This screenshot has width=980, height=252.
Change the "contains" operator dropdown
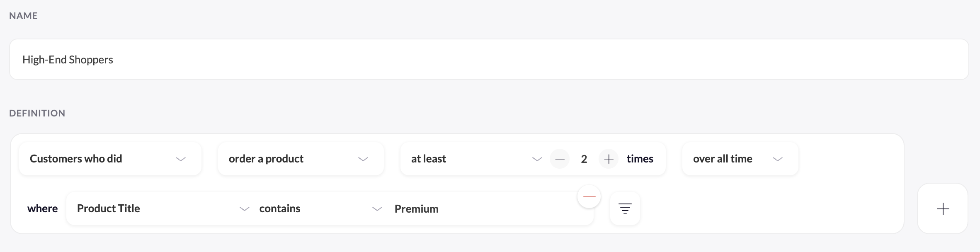pyautogui.click(x=319, y=208)
